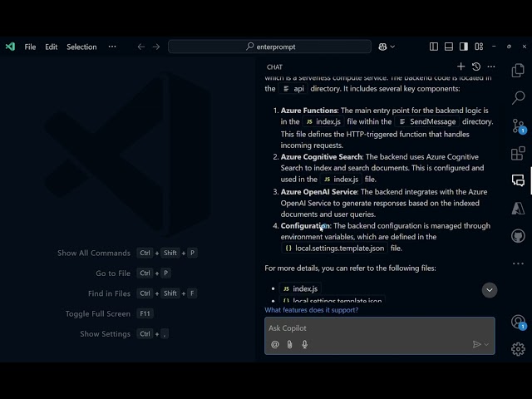Click the VS Code logo icon
Screen dimensions: 532x399
(10, 47)
